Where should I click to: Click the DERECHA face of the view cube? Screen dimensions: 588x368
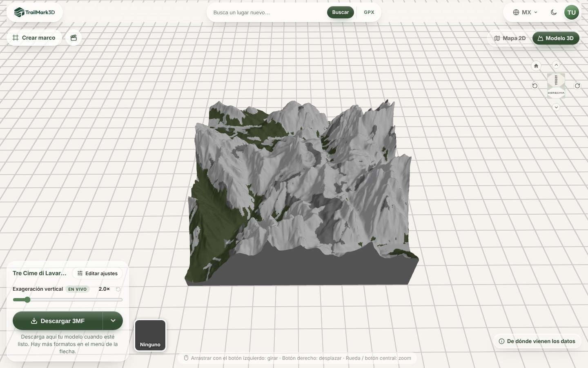(556, 93)
